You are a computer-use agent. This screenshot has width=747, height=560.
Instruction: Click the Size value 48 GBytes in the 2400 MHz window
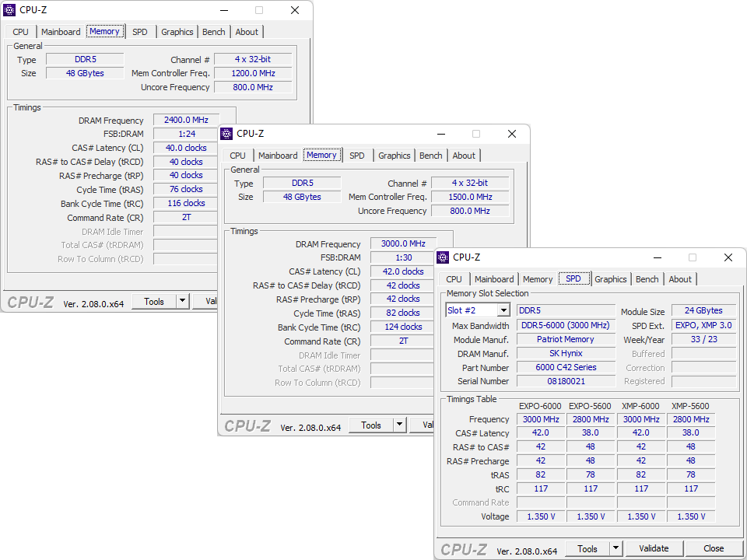click(x=85, y=73)
